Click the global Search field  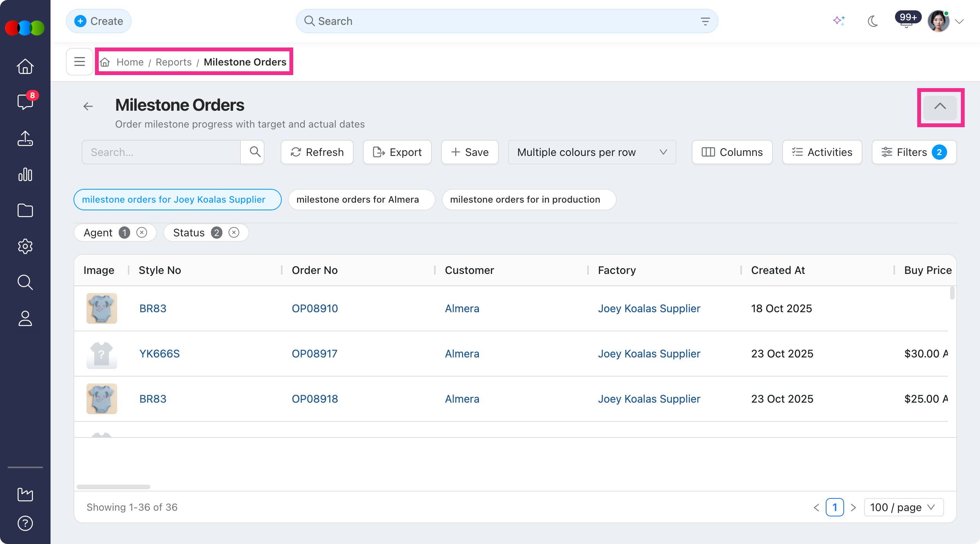pyautogui.click(x=507, y=21)
